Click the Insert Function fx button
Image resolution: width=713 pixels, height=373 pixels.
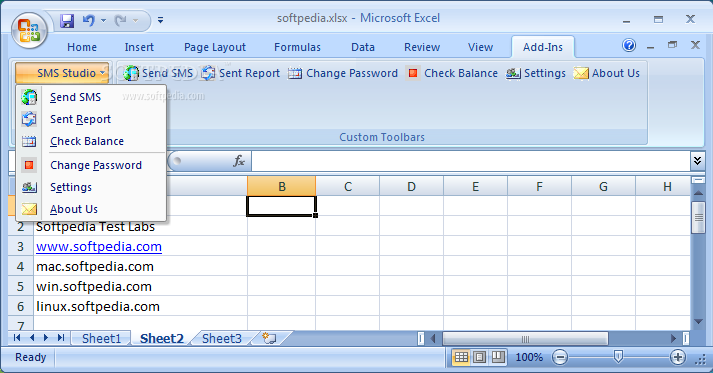click(239, 161)
